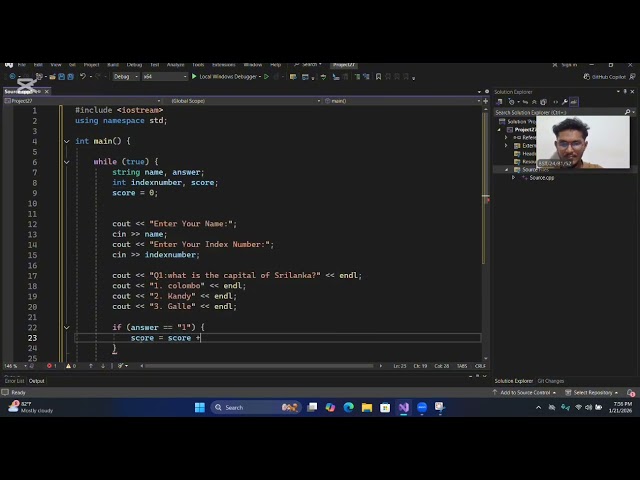
Task: Click the feedback icon next to GitHub Copilot
Action: [632, 76]
